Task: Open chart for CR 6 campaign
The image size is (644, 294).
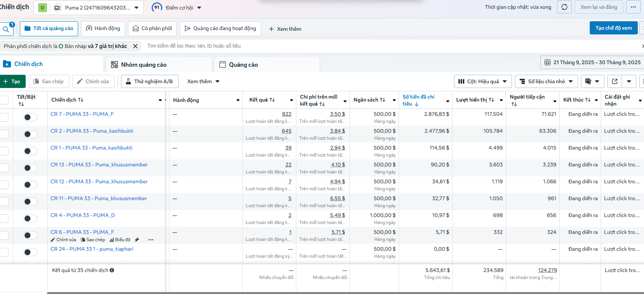Action: pos(120,240)
